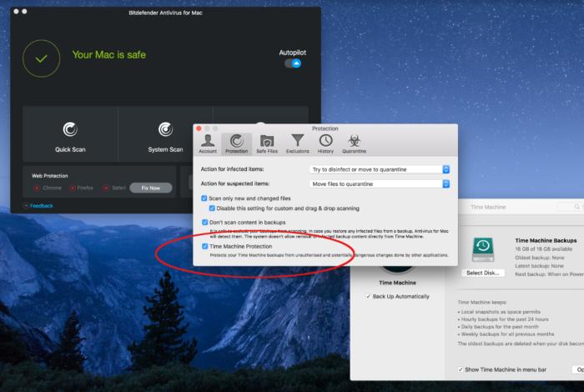Toggle Show Time Machine in menu bar
The height and width of the screenshot is (392, 584).
coord(461,369)
